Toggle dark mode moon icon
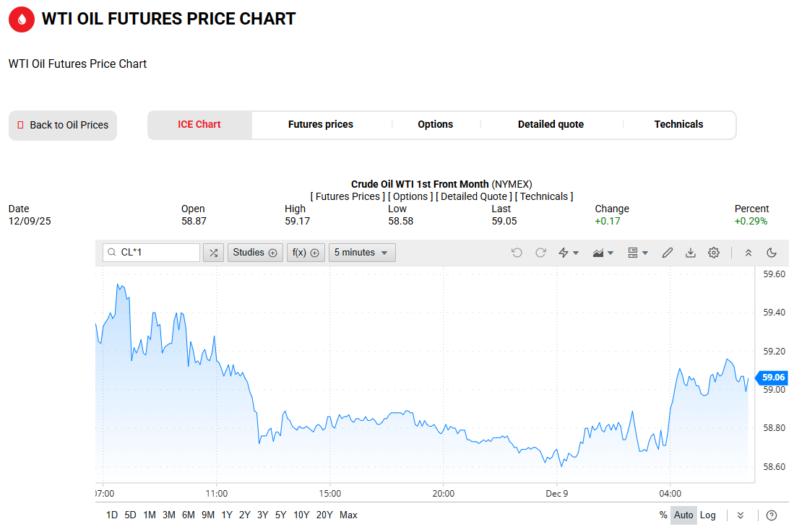This screenshot has height=532, width=794. (772, 253)
